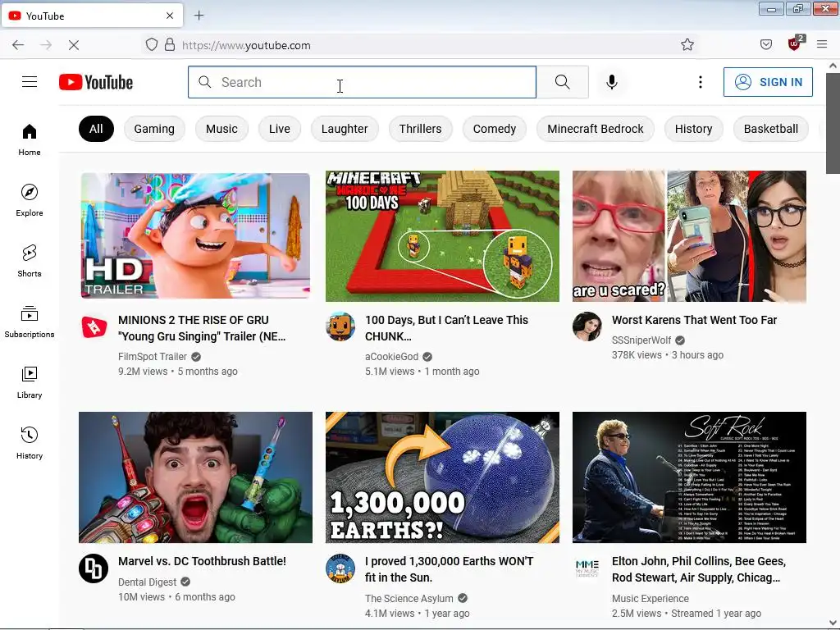Select the Comedy filter chip
Viewport: 840px width, 630px height.
495,129
